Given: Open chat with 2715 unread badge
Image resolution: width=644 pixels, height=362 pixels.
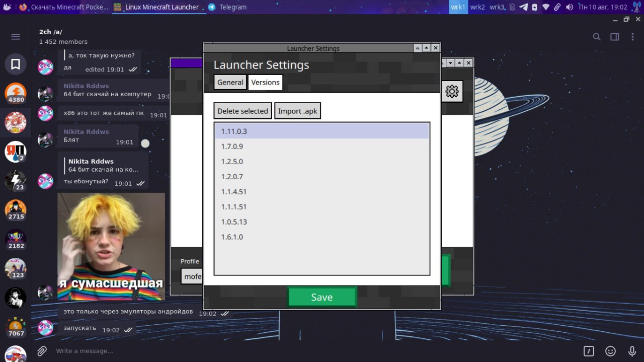Looking at the screenshot, I should [x=16, y=210].
